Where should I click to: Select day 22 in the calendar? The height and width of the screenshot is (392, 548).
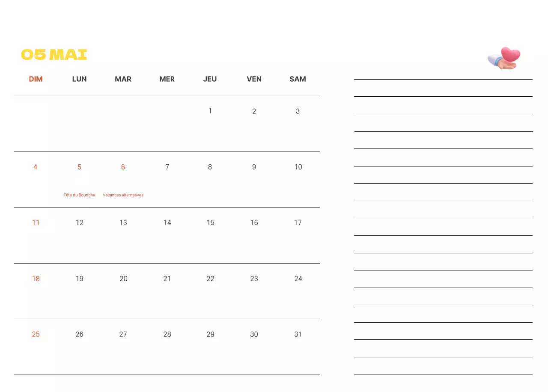(x=210, y=279)
